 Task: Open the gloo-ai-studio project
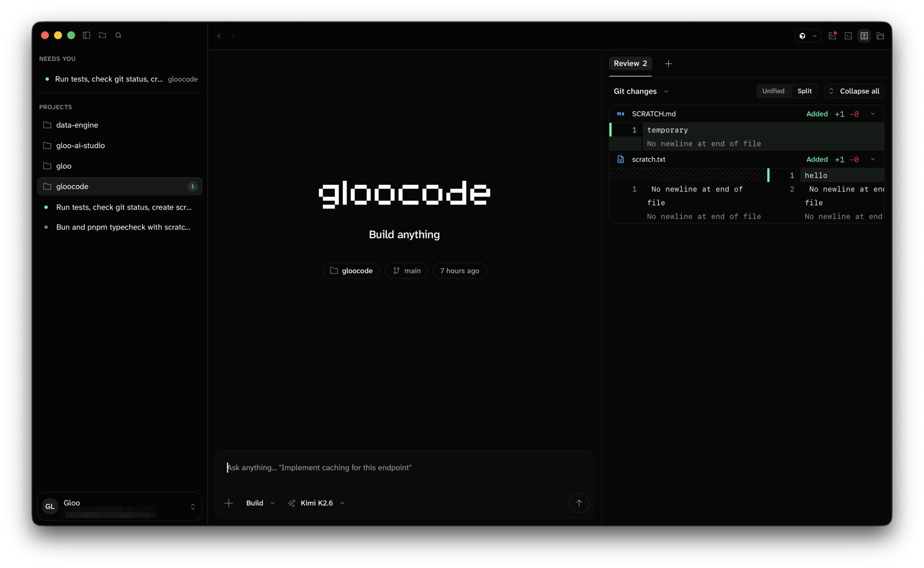point(120,145)
